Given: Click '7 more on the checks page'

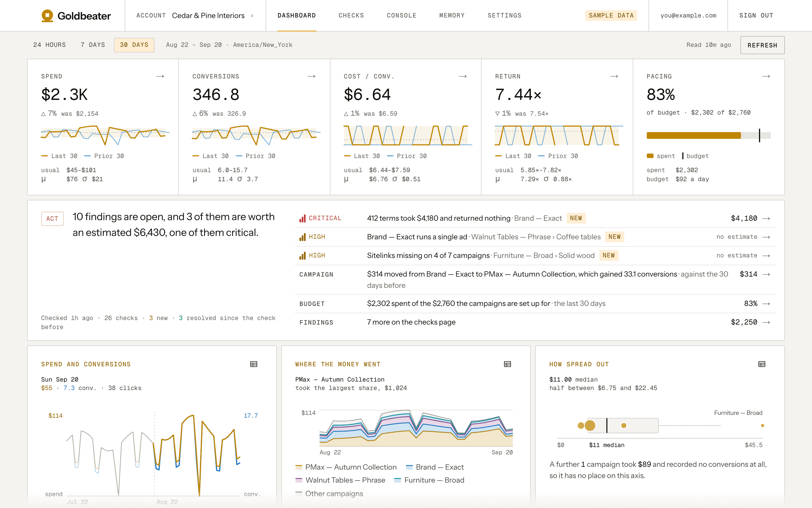Looking at the screenshot, I should tap(411, 322).
